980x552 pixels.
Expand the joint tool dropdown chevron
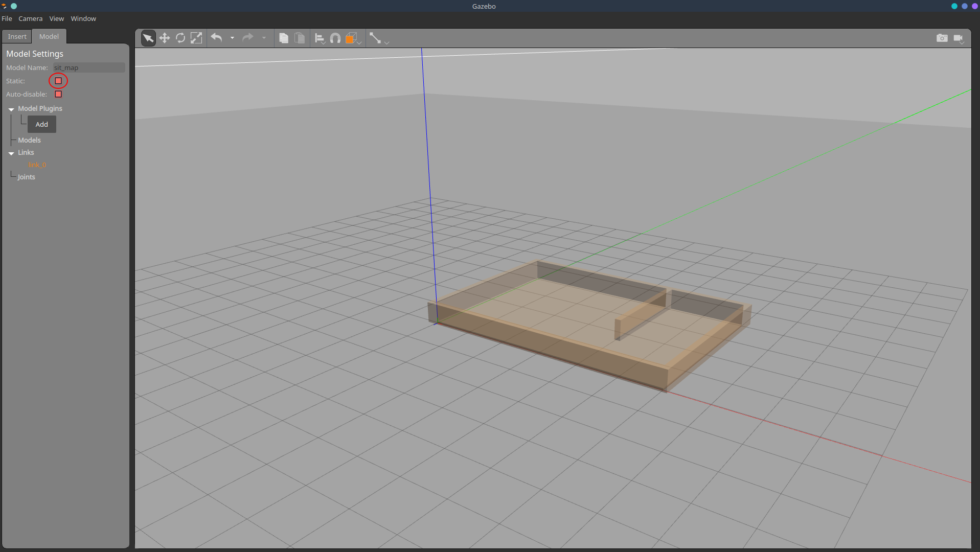coord(386,42)
